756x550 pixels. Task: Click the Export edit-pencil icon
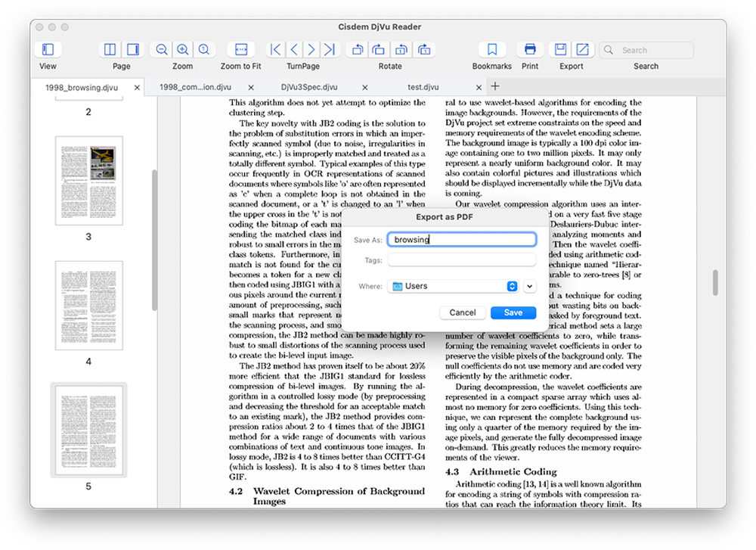click(582, 49)
